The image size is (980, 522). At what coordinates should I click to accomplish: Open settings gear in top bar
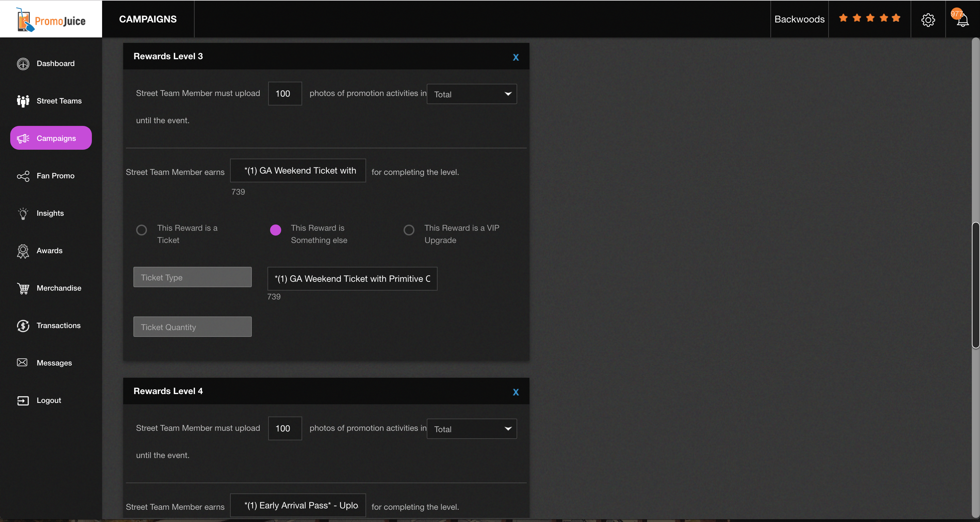(928, 20)
